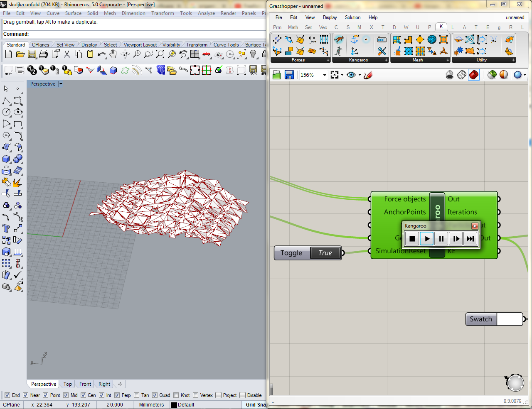Image resolution: width=532 pixels, height=409 pixels.
Task: Click the Undo arrow in Rhino toolbar
Action: click(x=101, y=54)
